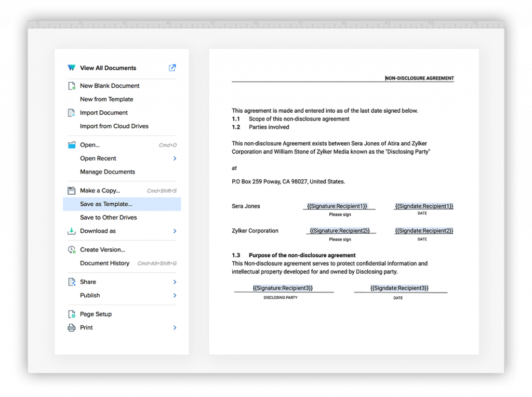Click the Create Version clock icon
The image size is (532, 397).
[72, 250]
